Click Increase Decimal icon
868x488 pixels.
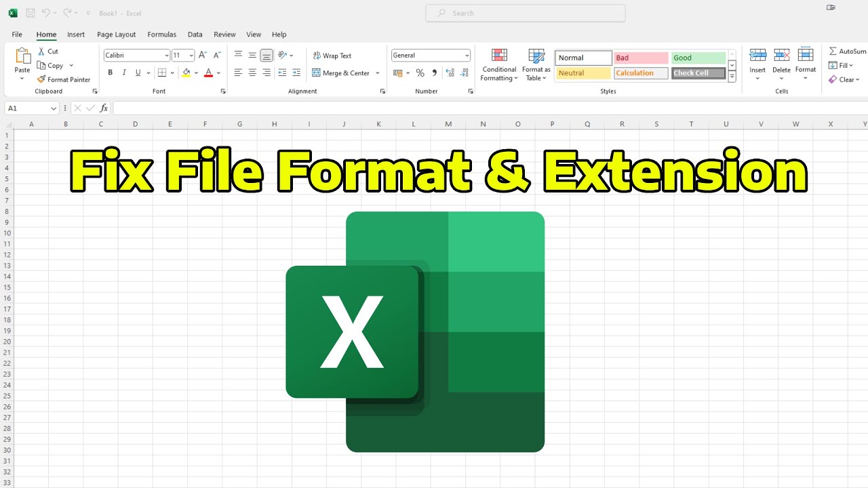point(449,73)
